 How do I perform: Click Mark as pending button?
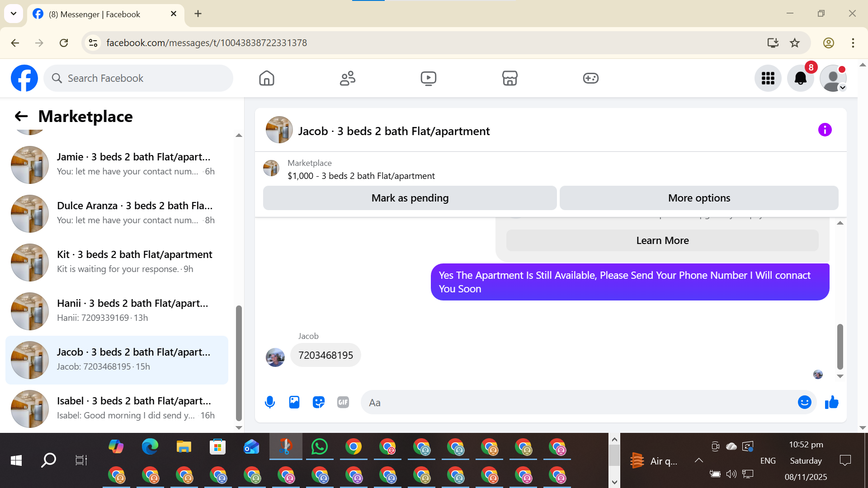410,198
